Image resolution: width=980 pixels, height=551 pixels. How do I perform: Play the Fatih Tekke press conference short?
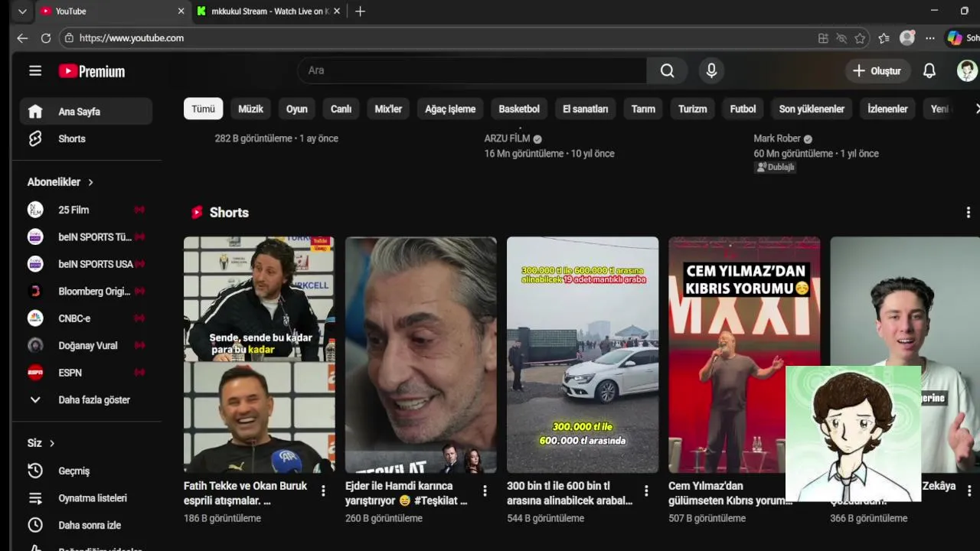pos(260,355)
